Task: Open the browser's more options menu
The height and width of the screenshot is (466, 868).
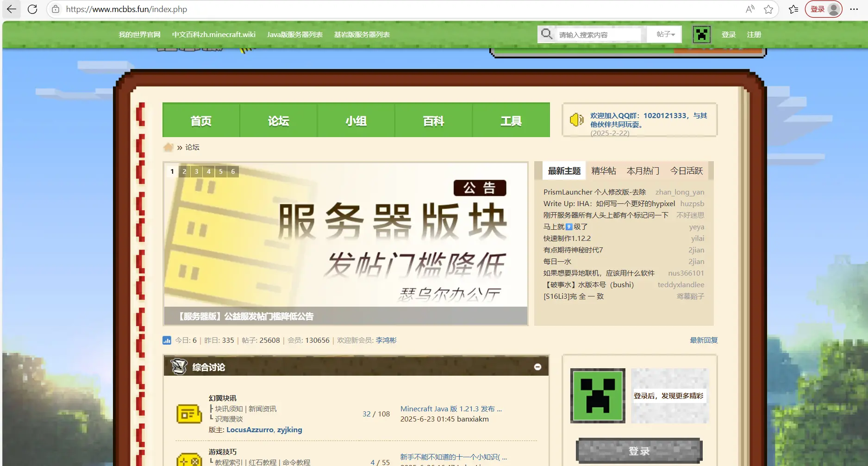Action: coord(855,9)
